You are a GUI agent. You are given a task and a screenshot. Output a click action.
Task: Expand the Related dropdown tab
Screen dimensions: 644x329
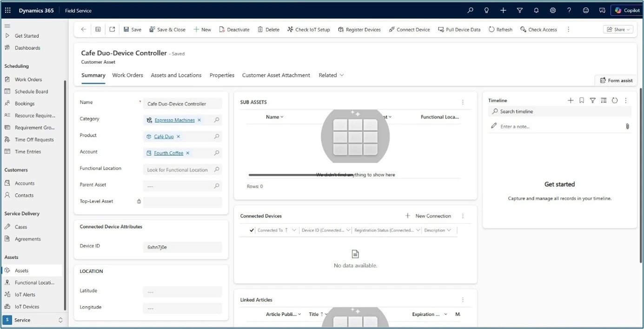331,75
